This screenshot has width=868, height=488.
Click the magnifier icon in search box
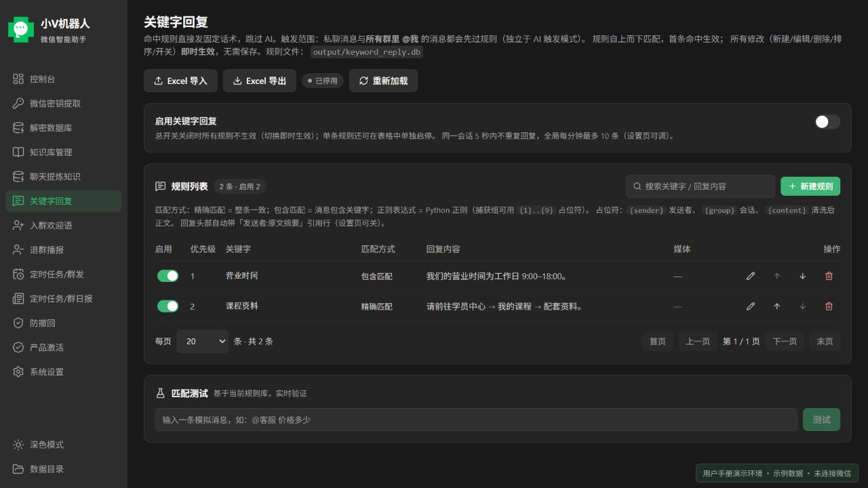click(637, 186)
